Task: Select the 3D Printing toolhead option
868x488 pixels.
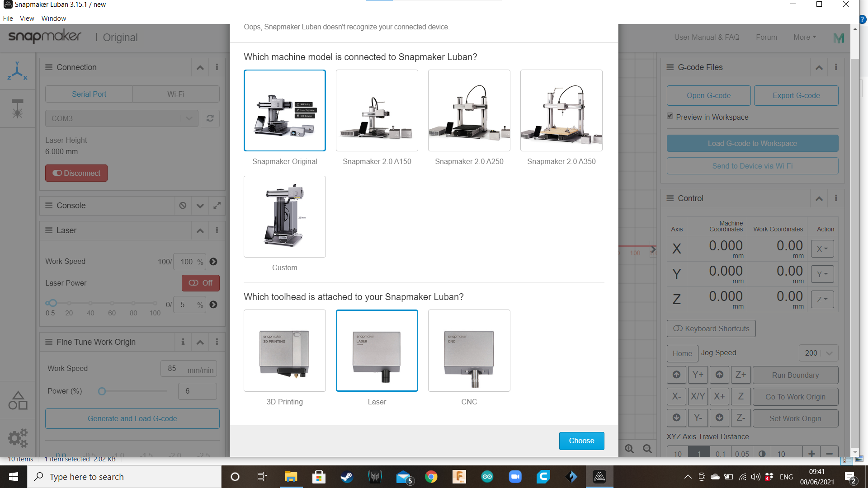Action: (x=284, y=351)
